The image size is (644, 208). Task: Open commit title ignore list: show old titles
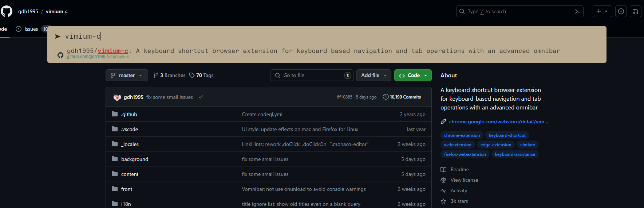[x=301, y=204]
